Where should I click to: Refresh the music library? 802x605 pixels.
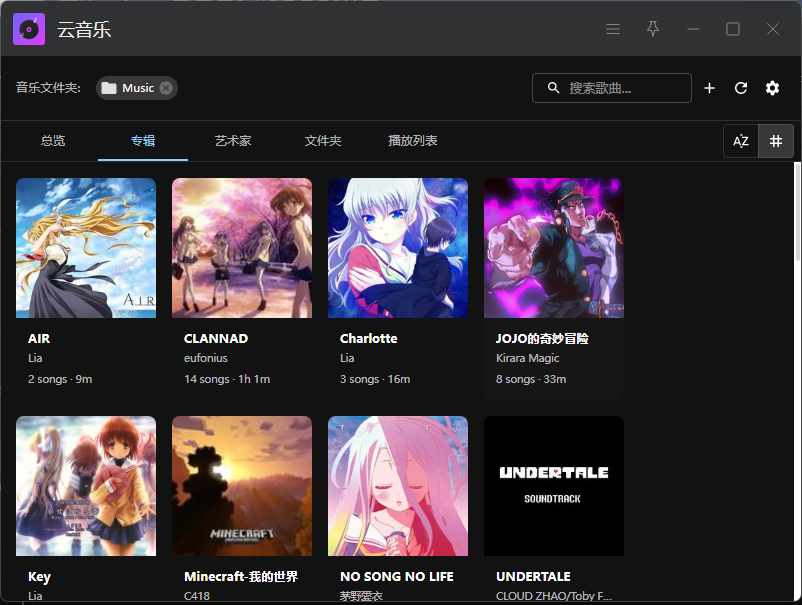[x=741, y=88]
